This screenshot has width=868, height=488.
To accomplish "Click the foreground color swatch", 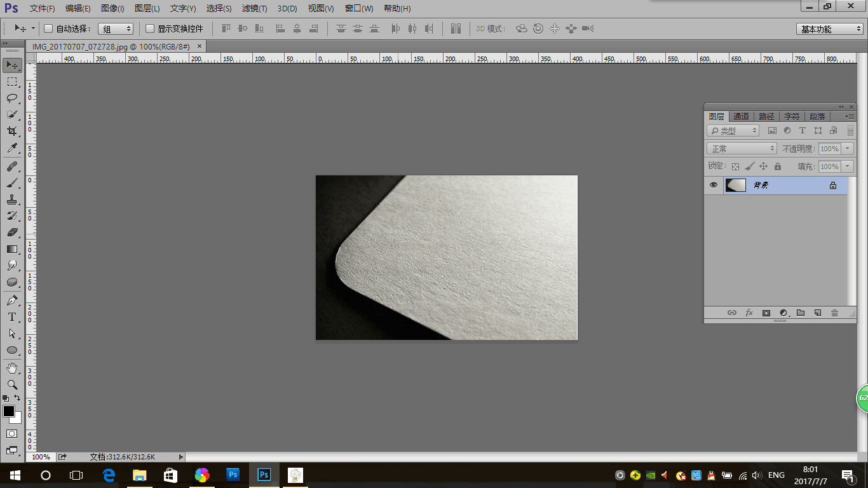I will click(9, 411).
